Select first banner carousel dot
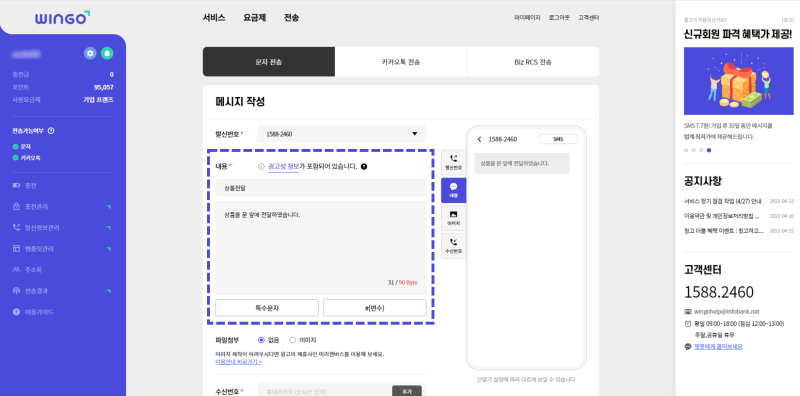Viewport: 800px width, 396px height. click(686, 150)
